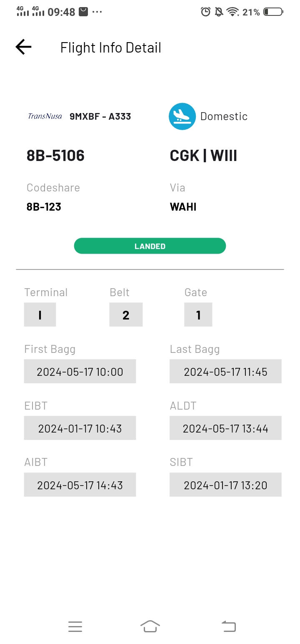Select the Belt field showing 2
Screen dimensions: 300x644
(126, 314)
